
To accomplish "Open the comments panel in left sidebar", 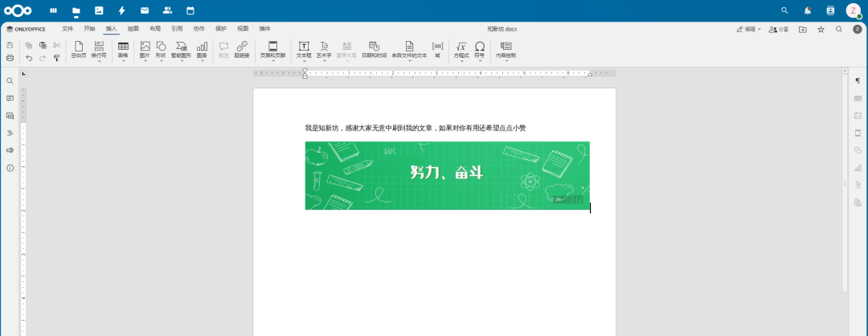I will pos(10,99).
